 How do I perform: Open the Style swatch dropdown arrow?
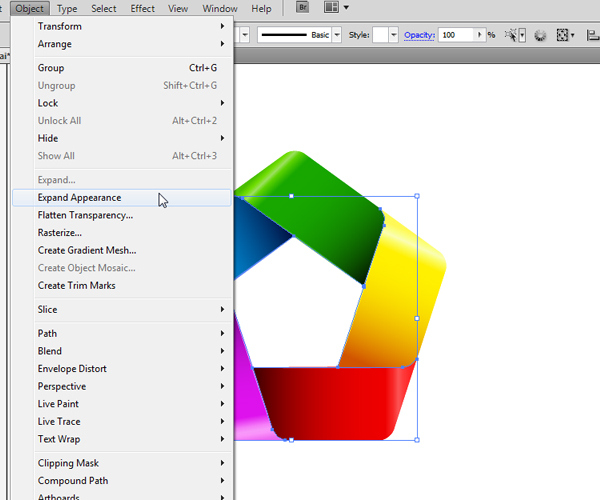point(393,35)
